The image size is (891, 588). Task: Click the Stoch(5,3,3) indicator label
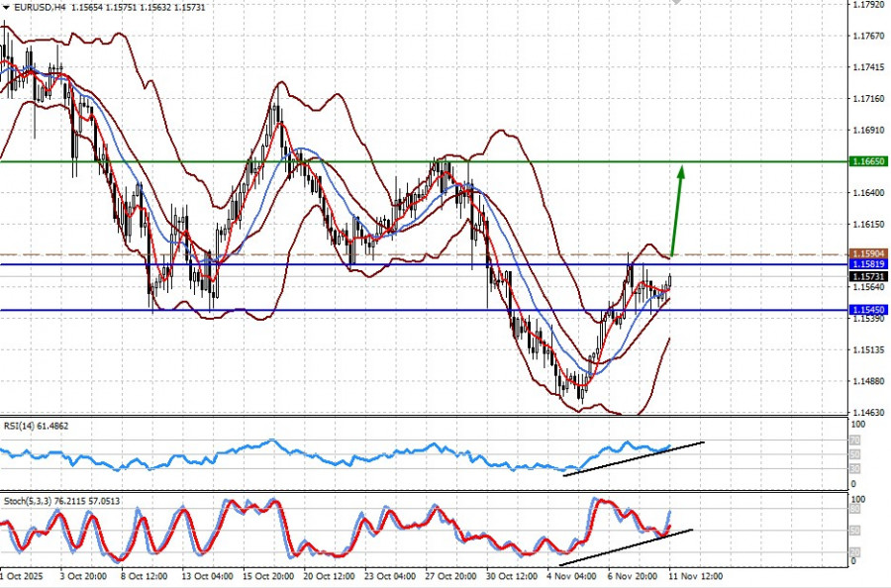62,501
